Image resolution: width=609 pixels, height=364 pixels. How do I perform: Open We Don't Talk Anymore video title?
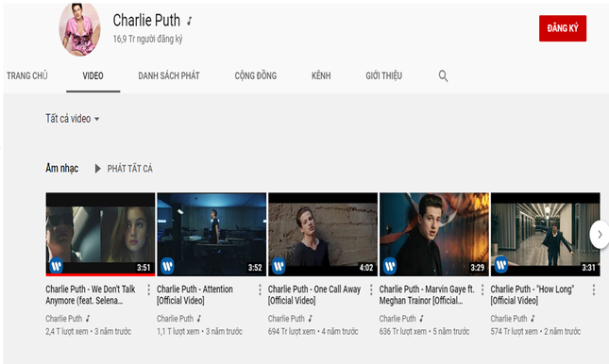tap(91, 295)
